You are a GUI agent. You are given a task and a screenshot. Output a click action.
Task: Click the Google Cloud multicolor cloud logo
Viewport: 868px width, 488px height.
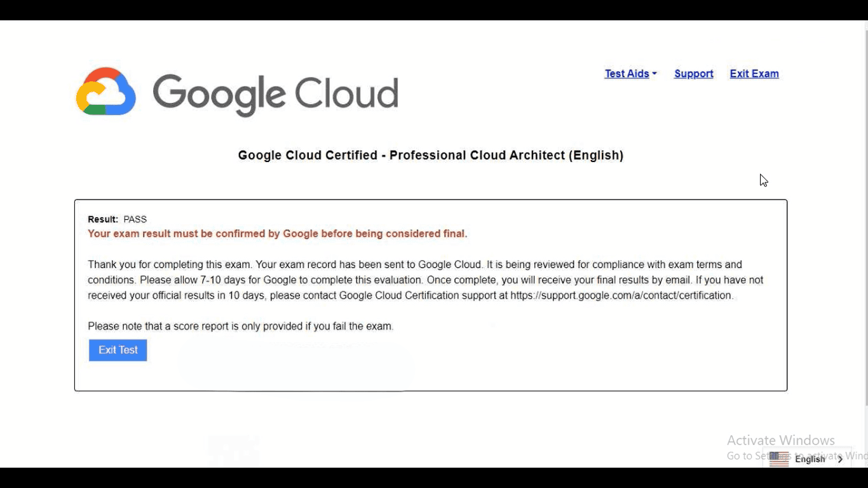(106, 91)
